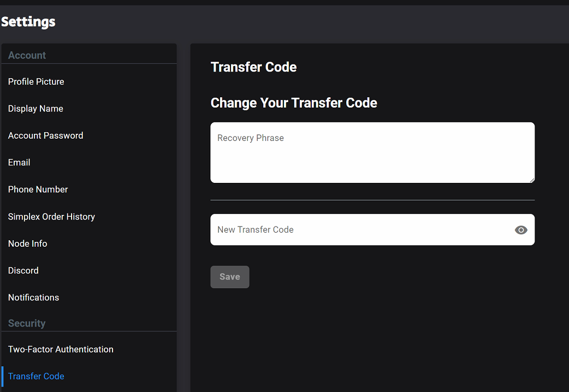
Task: Grab the Recovery Phrase resize handle
Action: coord(532,180)
